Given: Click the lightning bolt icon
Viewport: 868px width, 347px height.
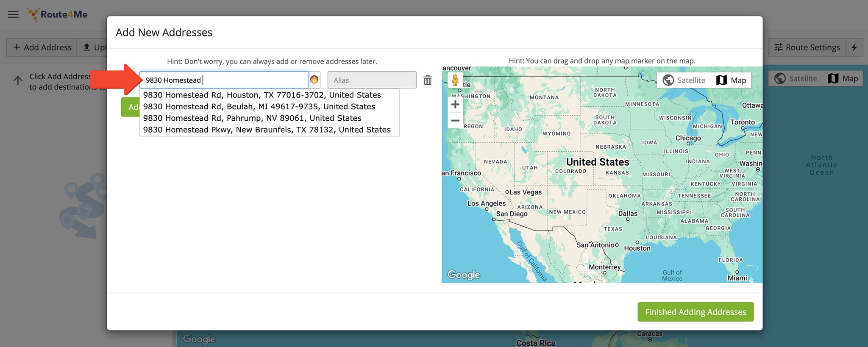Looking at the screenshot, I should click(854, 47).
